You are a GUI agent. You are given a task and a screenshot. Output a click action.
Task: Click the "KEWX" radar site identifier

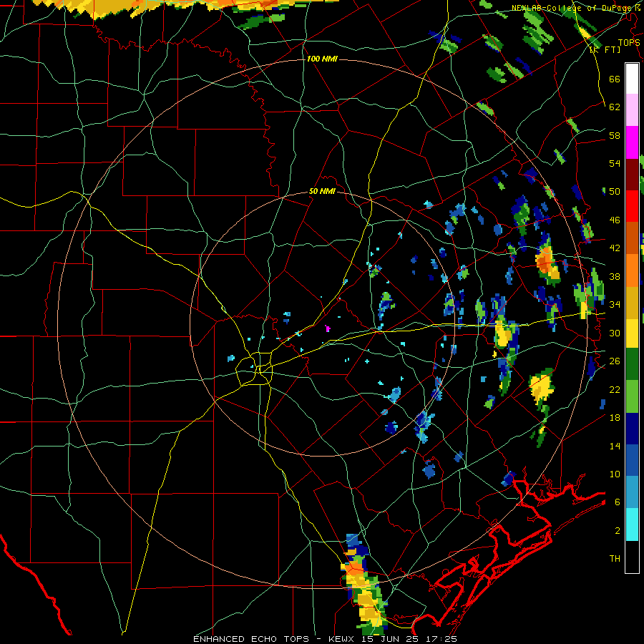coord(341,639)
